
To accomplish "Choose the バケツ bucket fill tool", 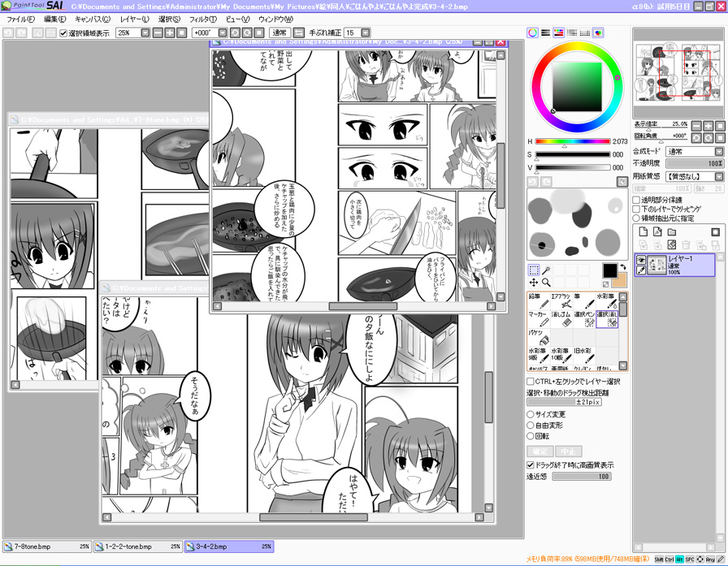I will point(539,337).
